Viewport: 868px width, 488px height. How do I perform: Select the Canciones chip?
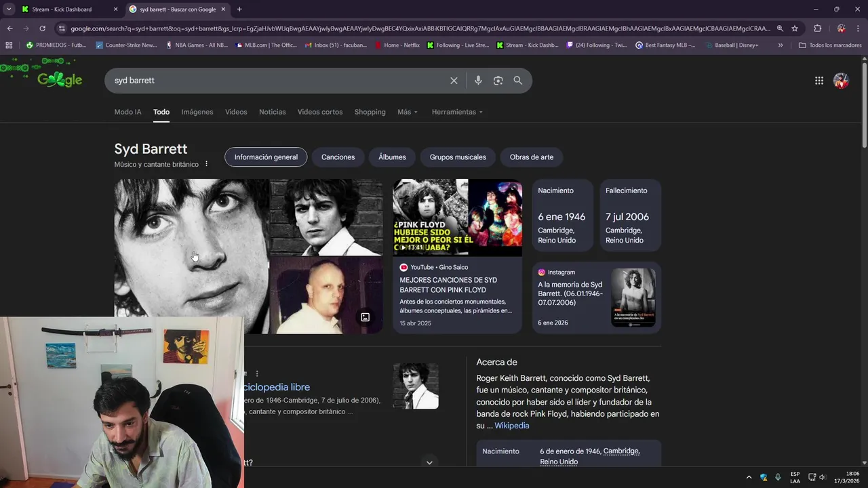338,157
